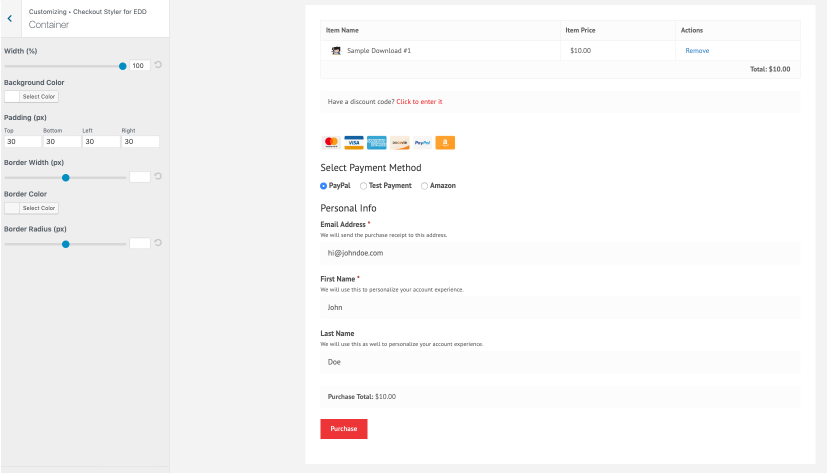Click the Width value field showing 100

(x=140, y=65)
